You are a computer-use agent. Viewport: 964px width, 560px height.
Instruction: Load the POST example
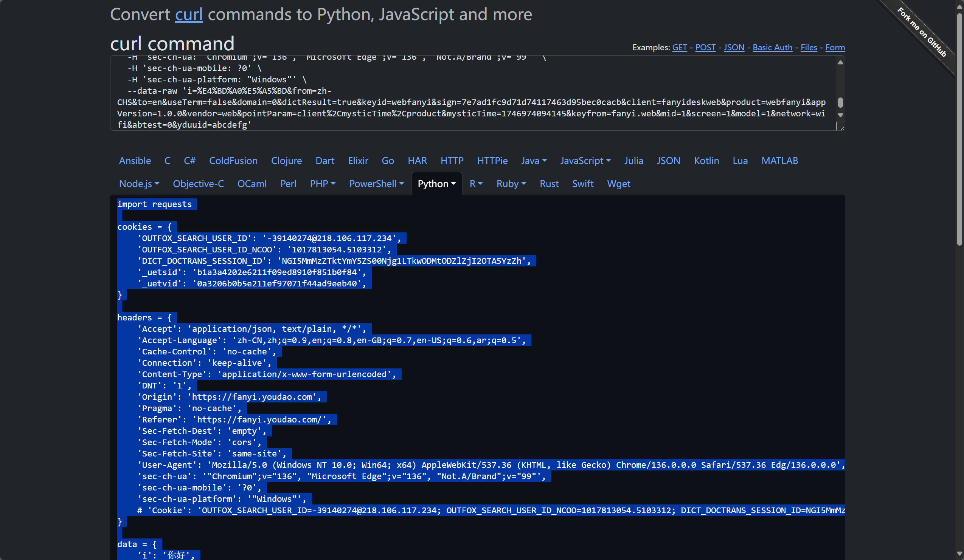pyautogui.click(x=705, y=47)
